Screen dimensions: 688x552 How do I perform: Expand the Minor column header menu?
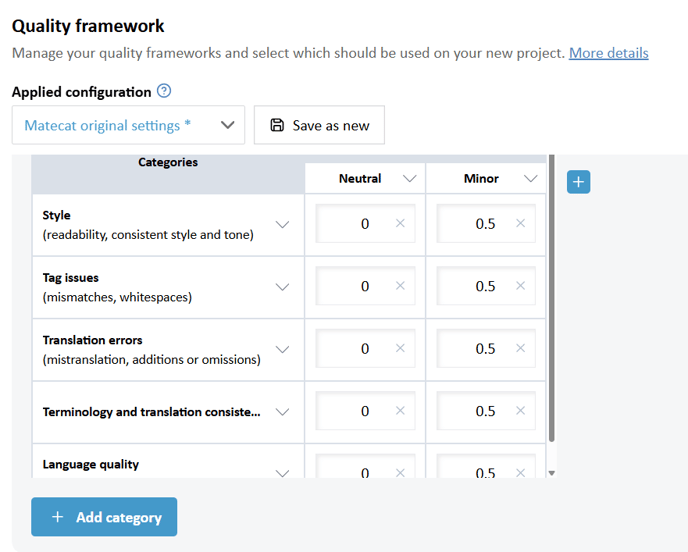tap(530, 179)
